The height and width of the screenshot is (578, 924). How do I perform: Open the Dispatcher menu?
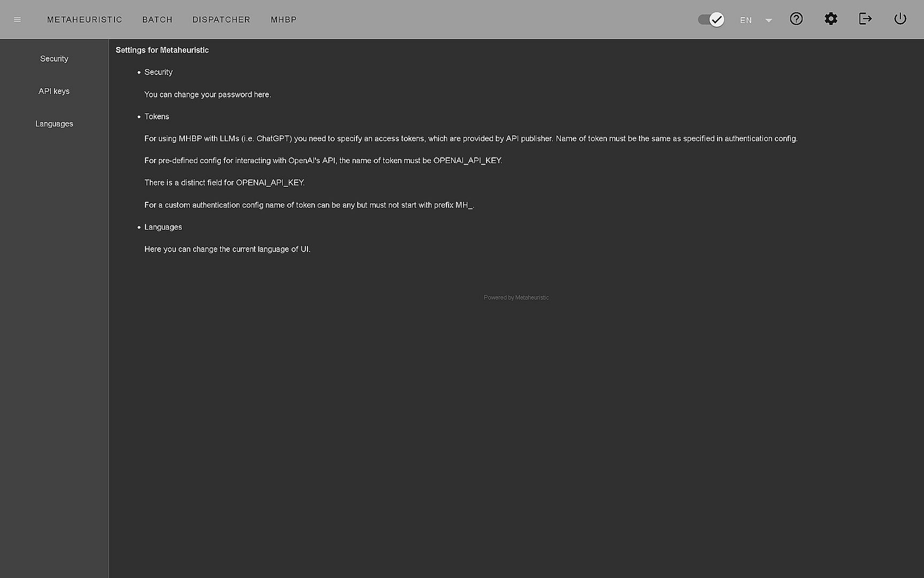click(221, 20)
